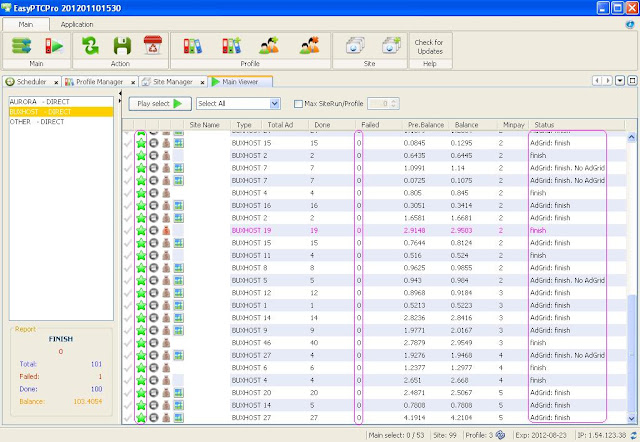Open the Scheduler tab
Viewport: 640px width, 442px height.
point(31,82)
